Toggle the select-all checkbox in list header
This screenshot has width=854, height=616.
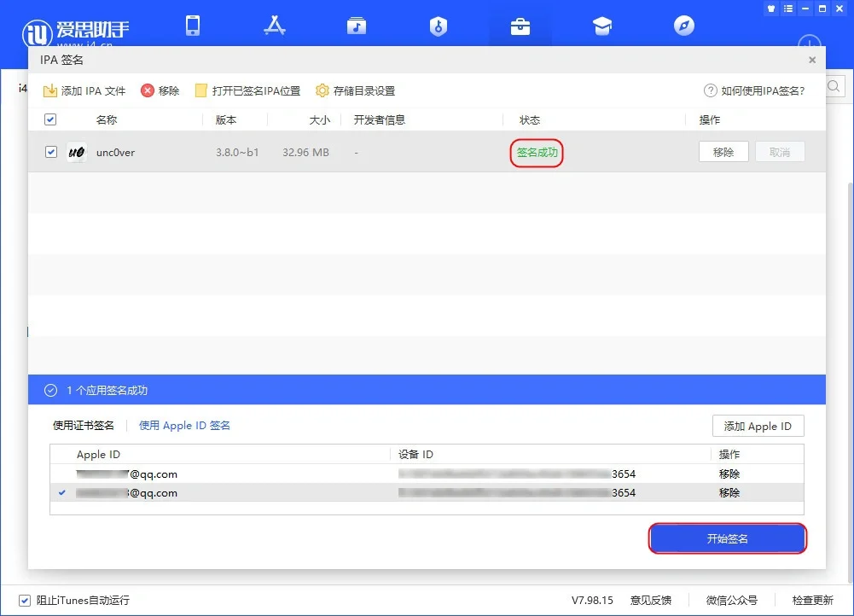click(x=49, y=119)
